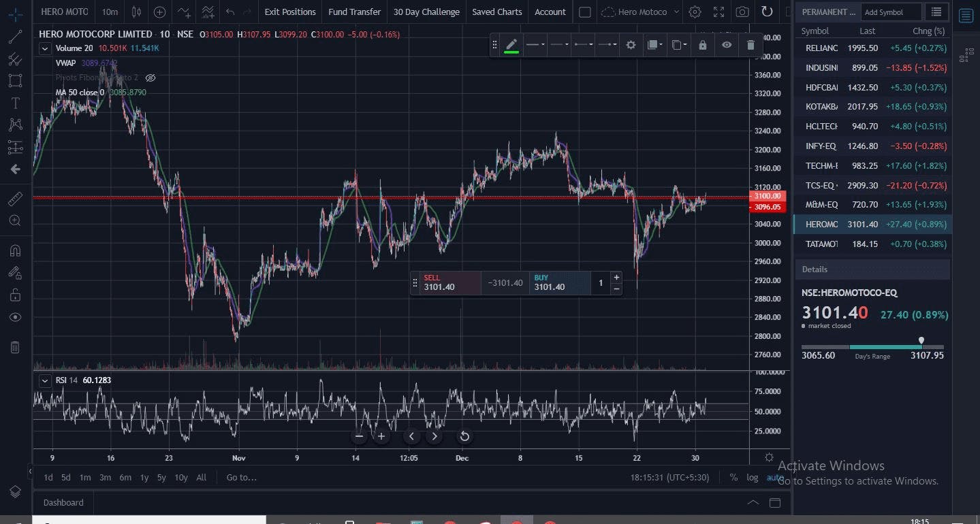
Task: Click the back arrow icon in left toolbar
Action: [15, 169]
